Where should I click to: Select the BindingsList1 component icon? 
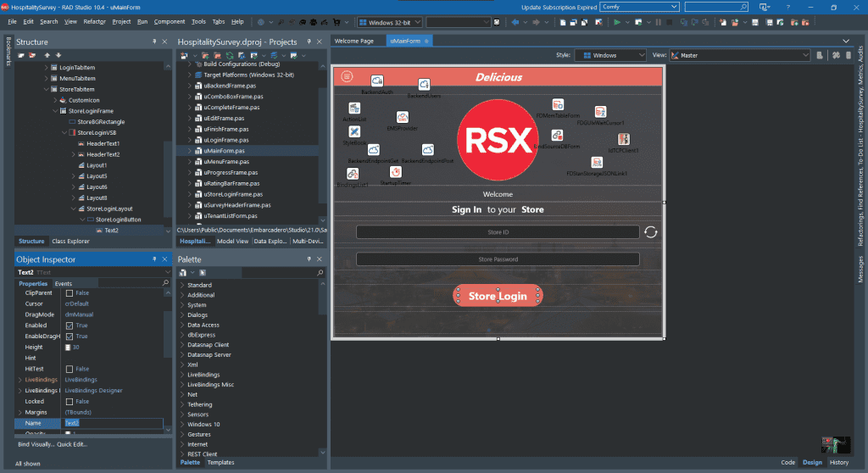pyautogui.click(x=353, y=174)
